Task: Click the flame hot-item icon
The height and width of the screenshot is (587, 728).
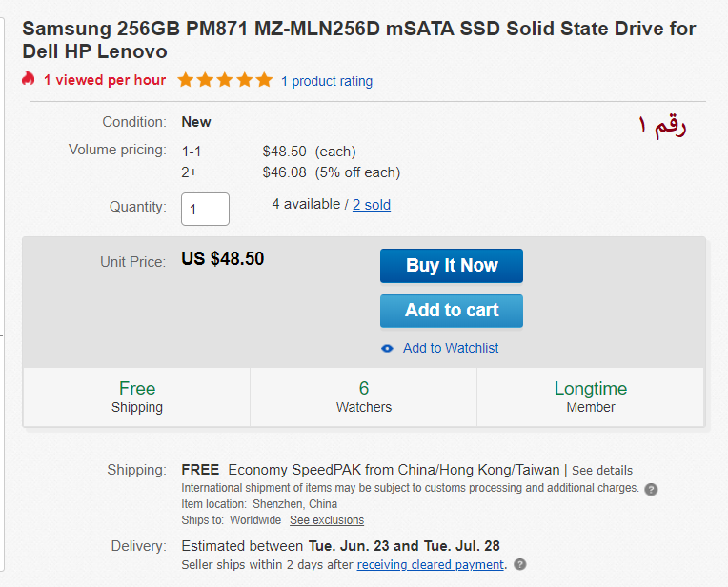Action: coord(29,80)
